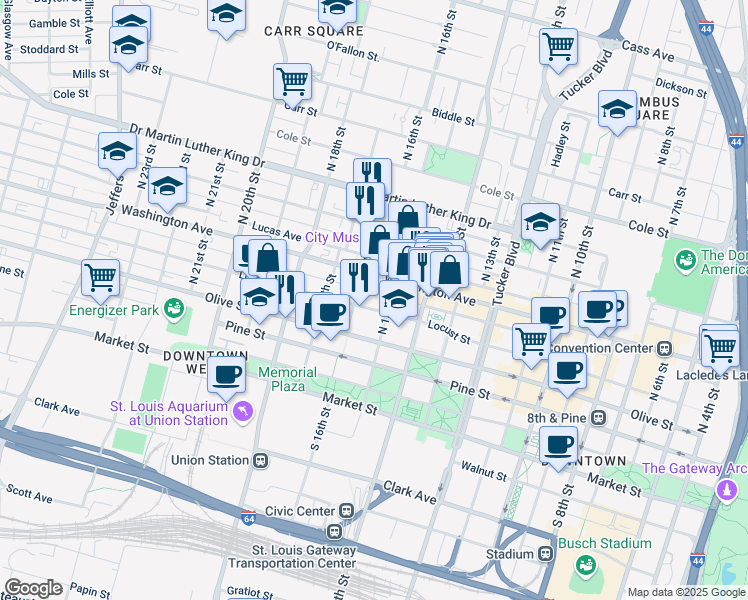Click the school marker on Jefferson near MLK Dr
Image resolution: width=748 pixels, height=600 pixels.
click(117, 153)
